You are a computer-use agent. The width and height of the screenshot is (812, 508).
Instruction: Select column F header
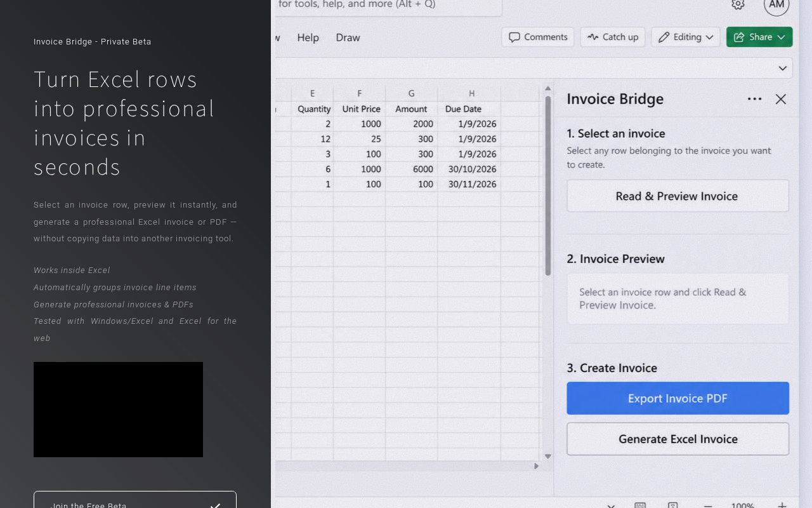(x=360, y=93)
